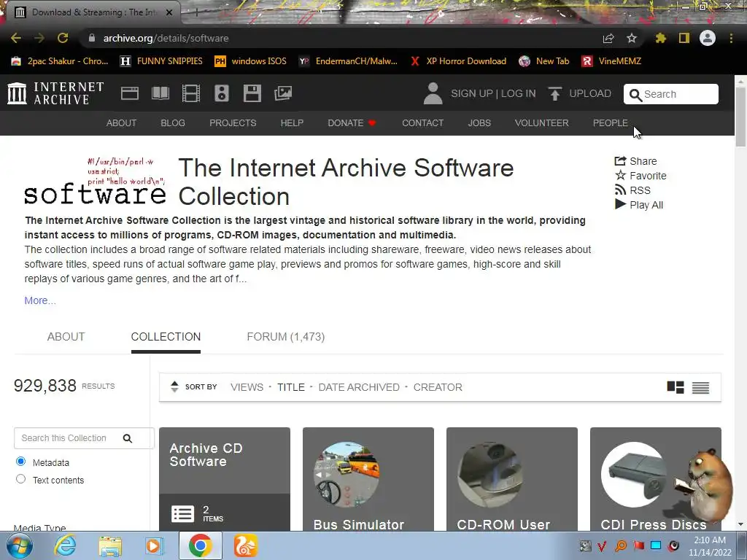
Task: Open UC Browser from taskbar
Action: point(246,545)
